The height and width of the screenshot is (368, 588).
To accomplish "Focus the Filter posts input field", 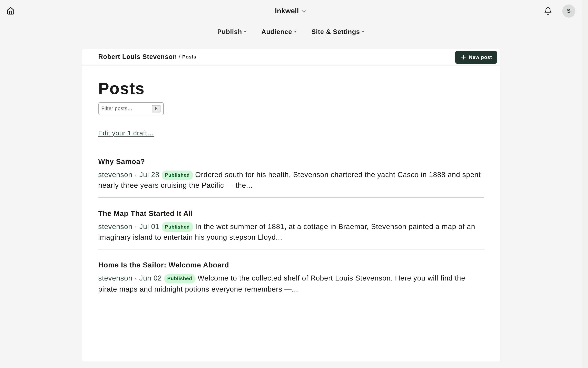I will 131,109.
